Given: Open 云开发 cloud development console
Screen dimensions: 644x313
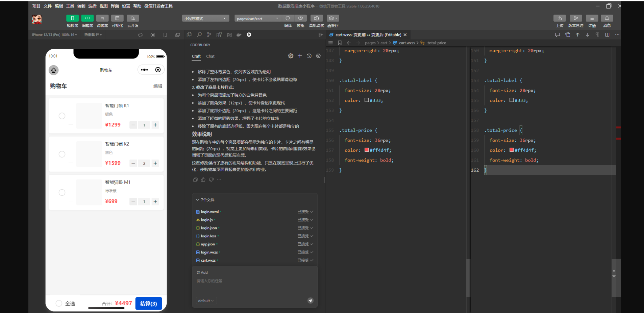Looking at the screenshot, I should click(133, 18).
